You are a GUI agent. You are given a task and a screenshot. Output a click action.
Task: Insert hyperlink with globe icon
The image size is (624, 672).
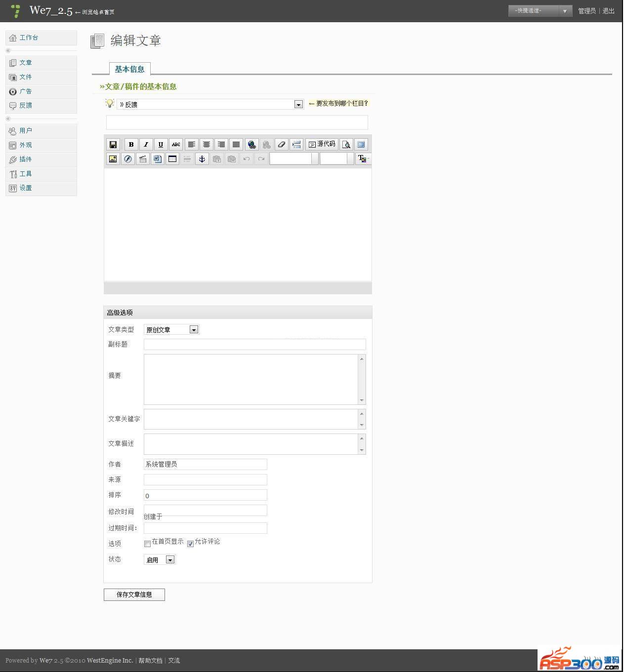tap(252, 144)
